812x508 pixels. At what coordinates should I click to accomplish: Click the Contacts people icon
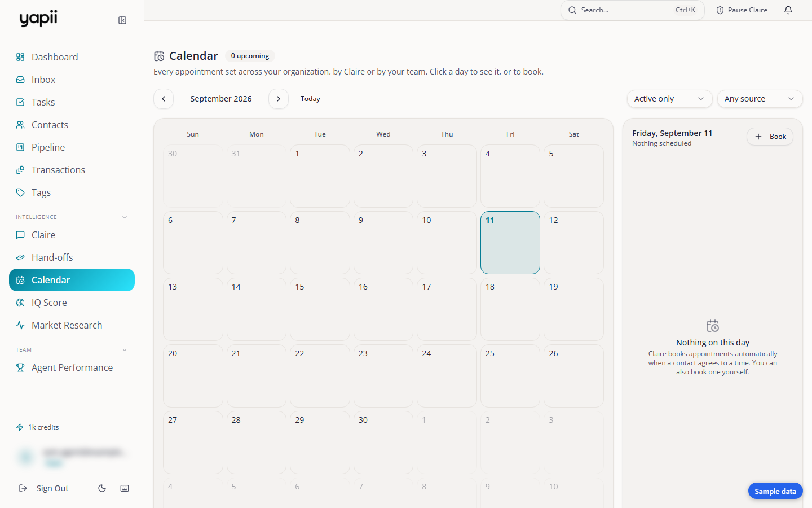click(x=20, y=125)
